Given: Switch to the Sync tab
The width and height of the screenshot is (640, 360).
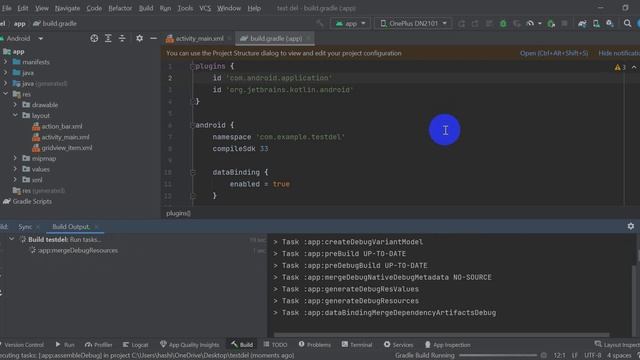Looking at the screenshot, I should [25, 227].
